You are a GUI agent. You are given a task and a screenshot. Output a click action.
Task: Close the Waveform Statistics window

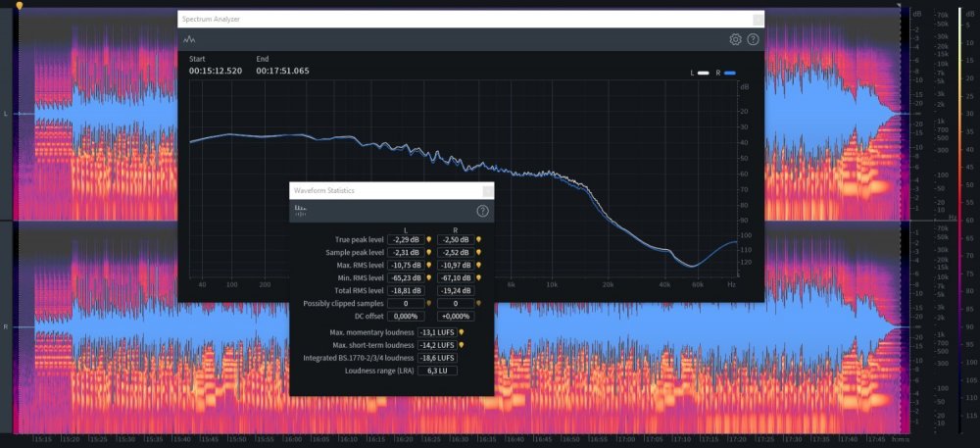tap(487, 190)
